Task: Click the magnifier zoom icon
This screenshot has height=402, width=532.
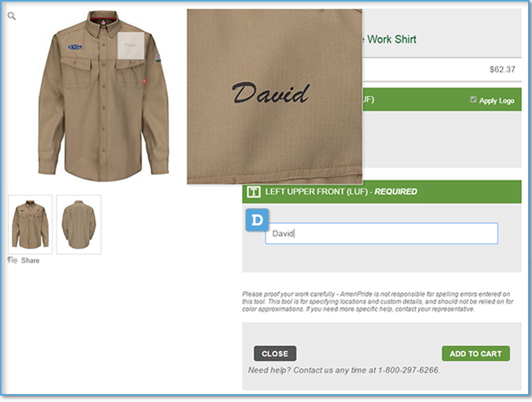Action: click(12, 16)
